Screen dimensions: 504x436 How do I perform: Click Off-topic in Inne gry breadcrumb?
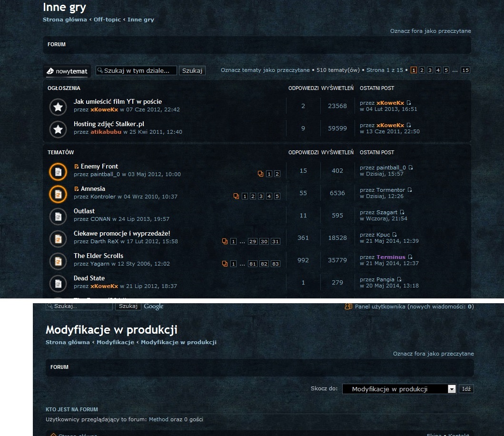point(108,20)
